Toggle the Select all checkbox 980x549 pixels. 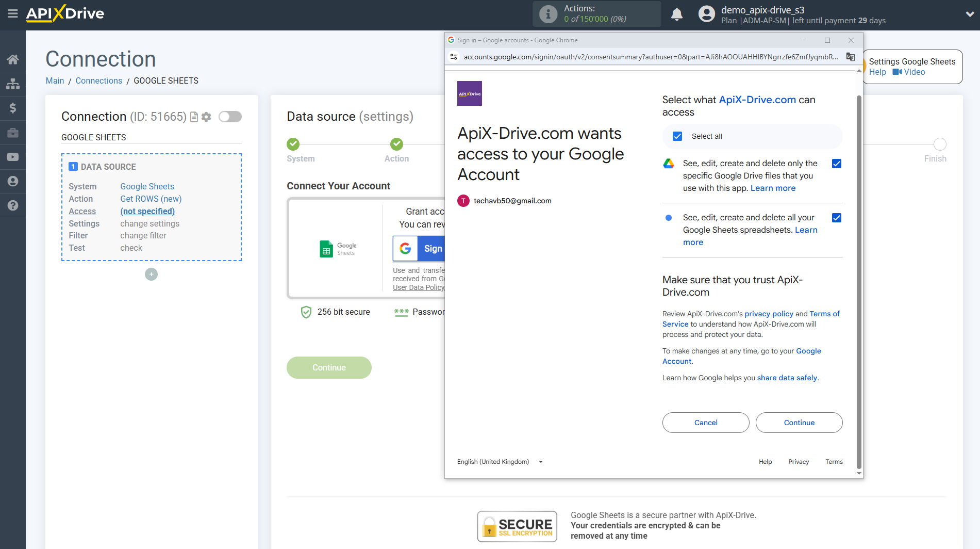(677, 136)
